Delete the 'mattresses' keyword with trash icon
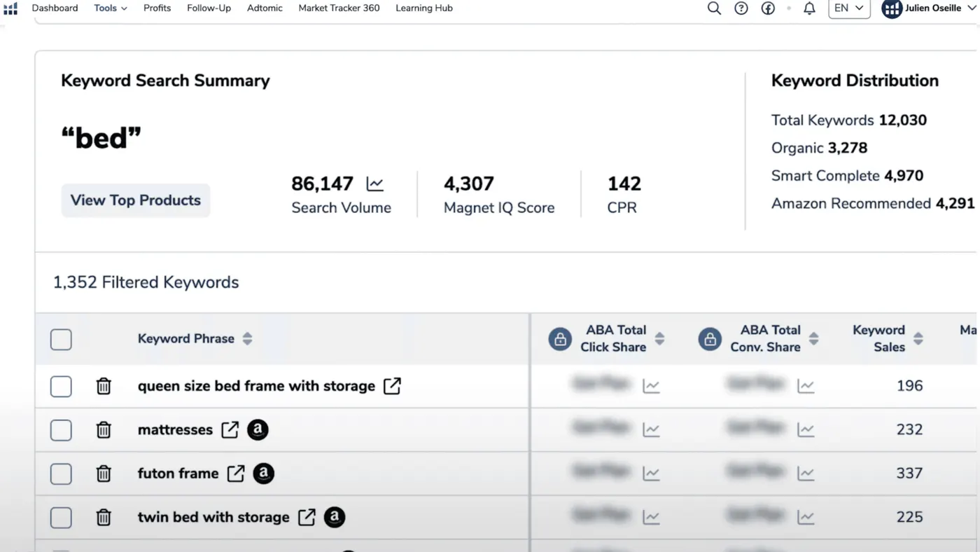980x552 pixels. (x=104, y=429)
